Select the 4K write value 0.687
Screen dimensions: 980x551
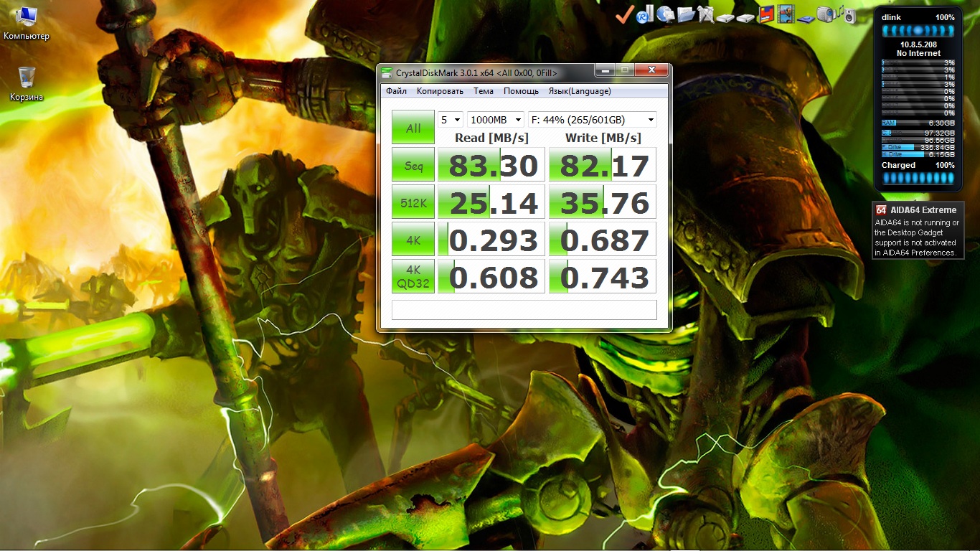pyautogui.click(x=603, y=239)
